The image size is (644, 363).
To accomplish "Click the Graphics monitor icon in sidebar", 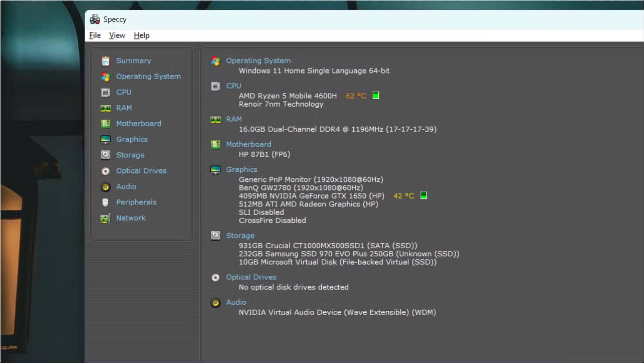I will tap(106, 140).
